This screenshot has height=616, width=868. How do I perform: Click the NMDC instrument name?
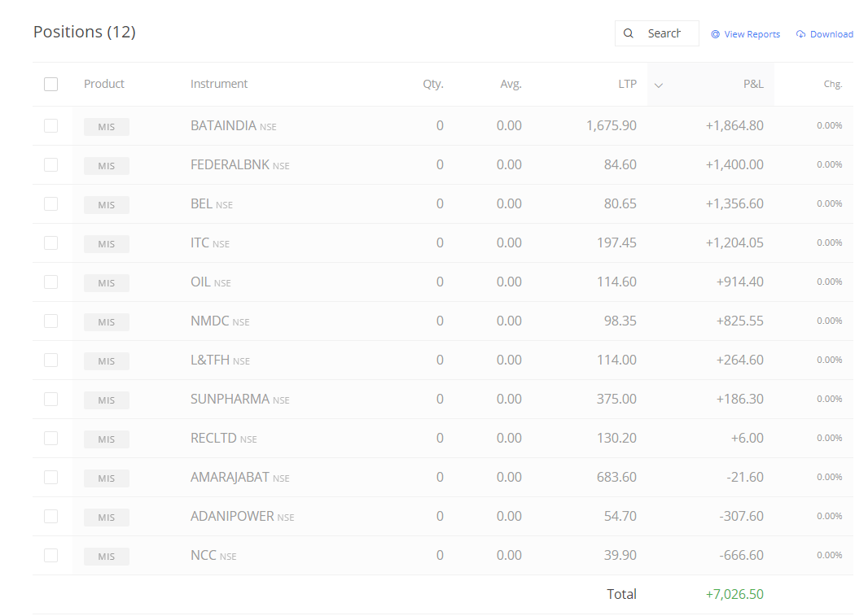[x=210, y=321]
